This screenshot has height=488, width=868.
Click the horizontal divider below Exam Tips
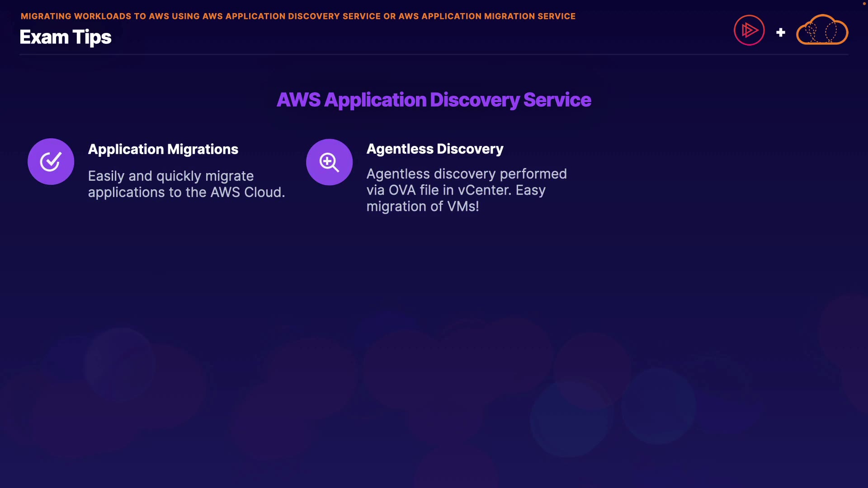click(434, 55)
